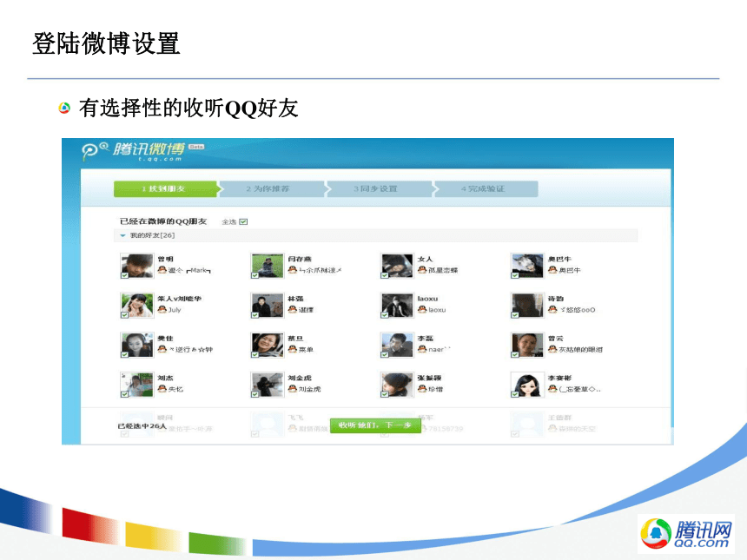Select the step tab 4 完成验证
This screenshot has width=747, height=560.
[486, 188]
